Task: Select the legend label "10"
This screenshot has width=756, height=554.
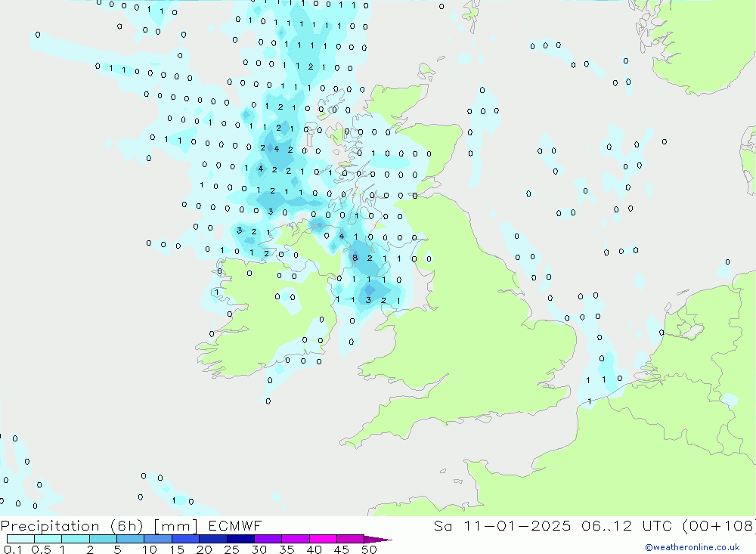Action: [x=150, y=549]
